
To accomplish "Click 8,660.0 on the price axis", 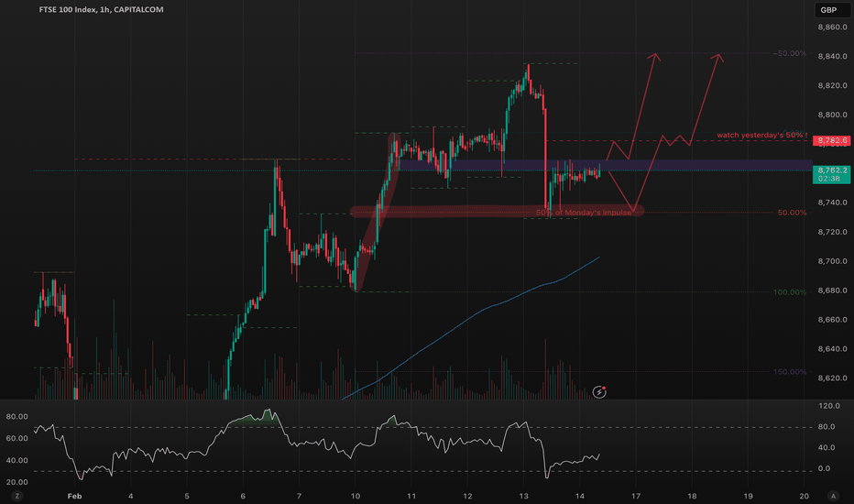I will coord(832,319).
